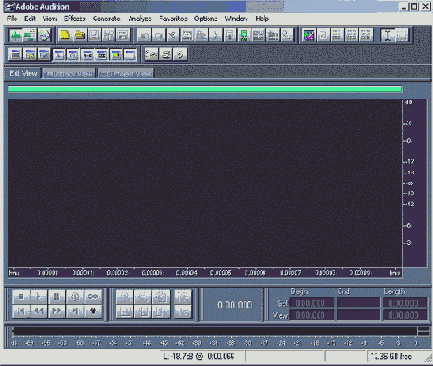Zoom in to left edge of selection
433x366 pixels.
coord(143,311)
